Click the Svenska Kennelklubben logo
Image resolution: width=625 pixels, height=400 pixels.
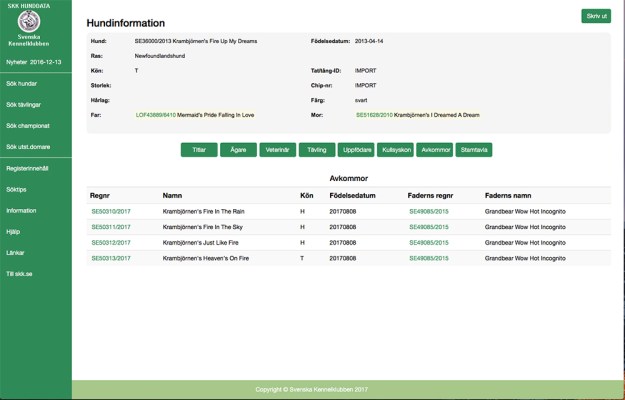click(36, 21)
